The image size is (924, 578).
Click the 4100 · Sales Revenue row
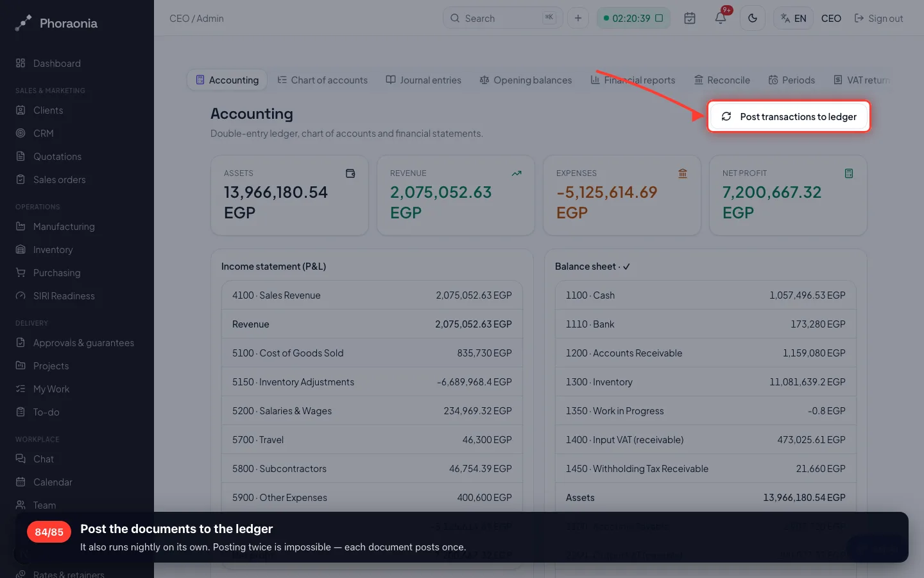point(372,295)
